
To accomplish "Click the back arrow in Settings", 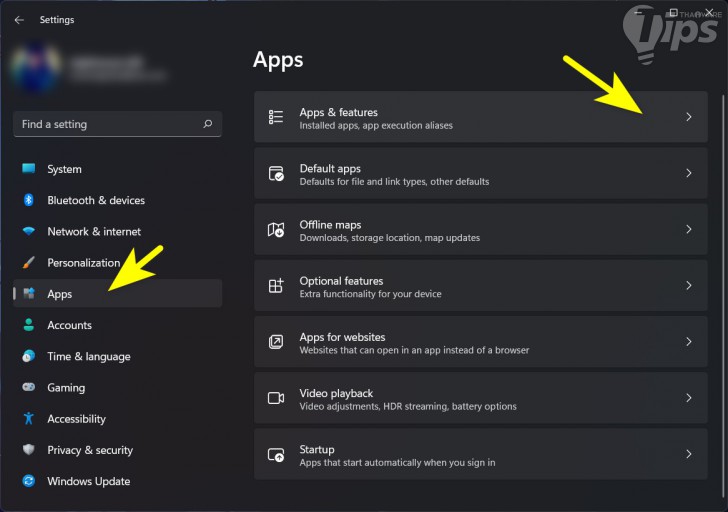I will [x=19, y=20].
